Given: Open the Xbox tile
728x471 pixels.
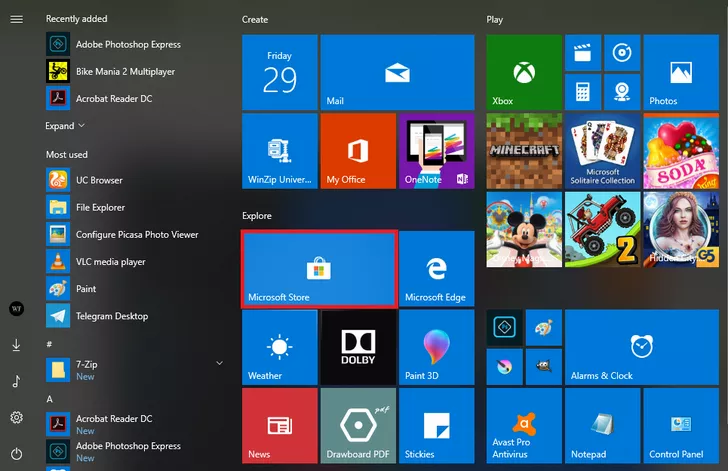Looking at the screenshot, I should tap(524, 72).
